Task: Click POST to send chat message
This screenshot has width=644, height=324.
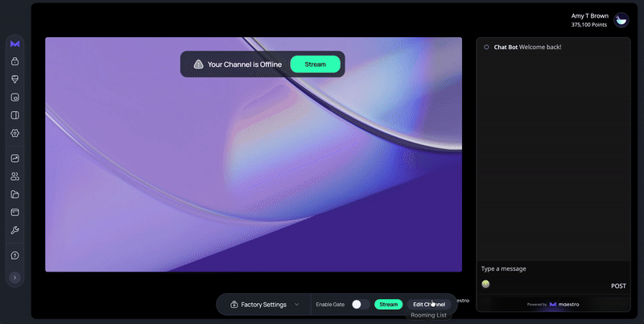Action: coord(618,286)
